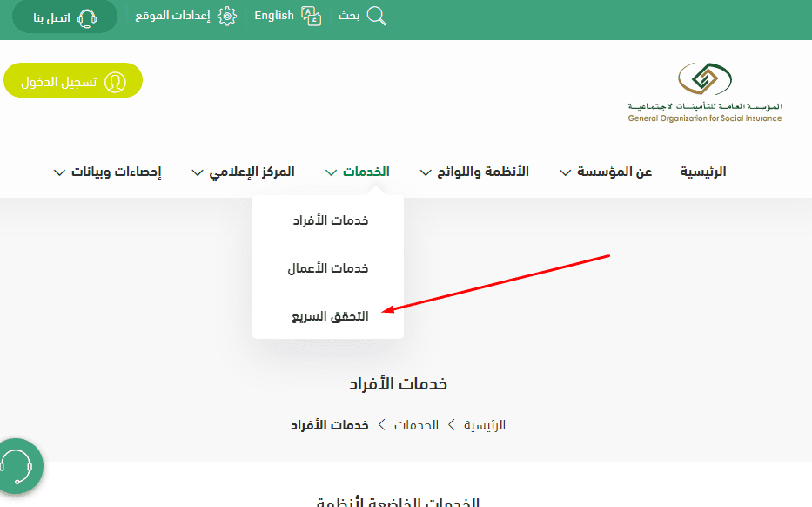The width and height of the screenshot is (812, 507).
Task: Click the user avatar icon in تسجيل الدخول
Action: [x=115, y=82]
